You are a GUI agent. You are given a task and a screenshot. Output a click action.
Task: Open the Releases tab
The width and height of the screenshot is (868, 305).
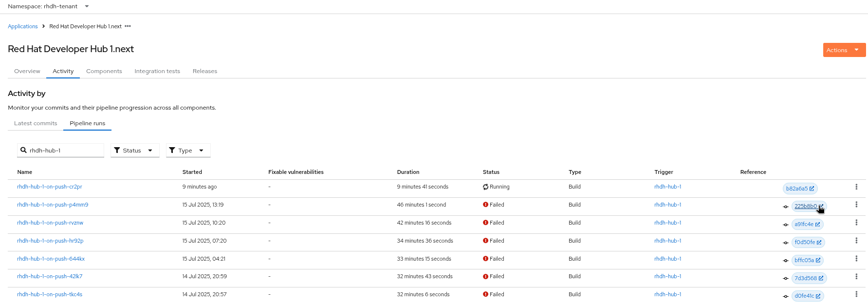coord(205,71)
